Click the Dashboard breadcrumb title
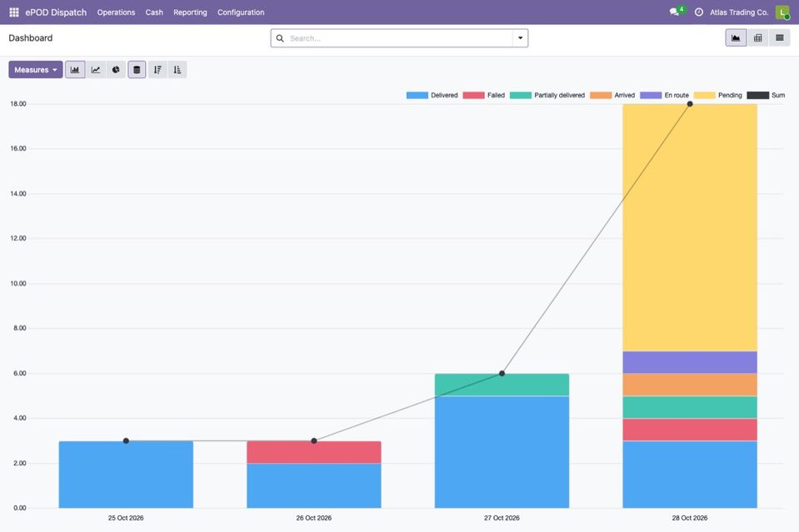 click(31, 38)
